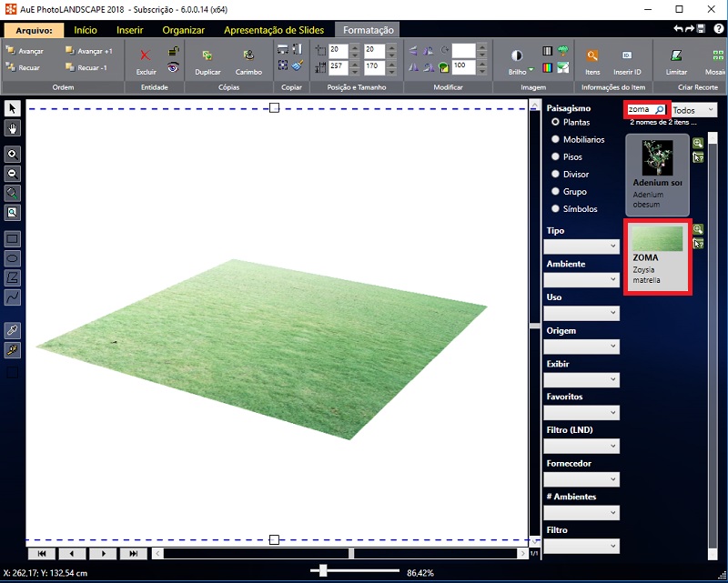Screen dimensions: 728x583
Task: Expand the Tipo filter dropdown
Action: [x=581, y=246]
